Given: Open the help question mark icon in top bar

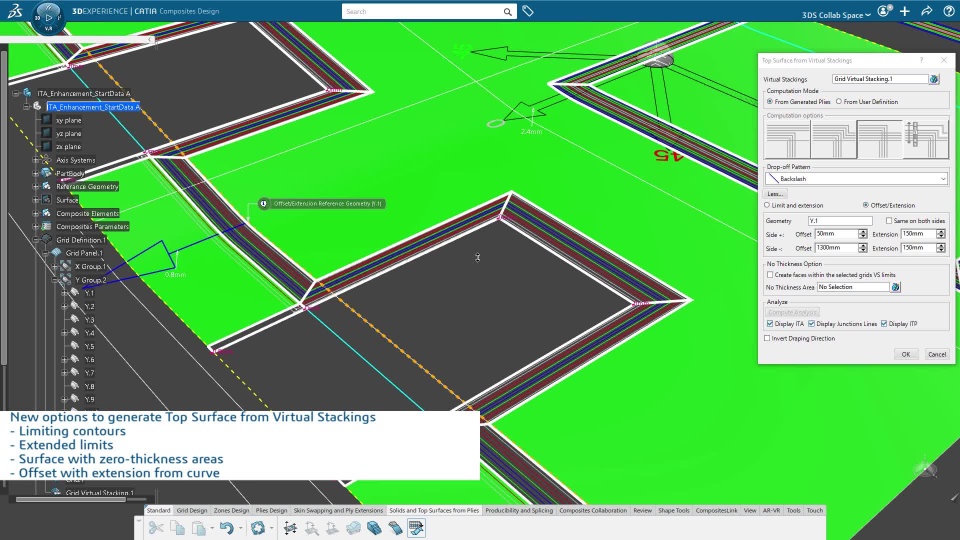Looking at the screenshot, I should (x=948, y=11).
